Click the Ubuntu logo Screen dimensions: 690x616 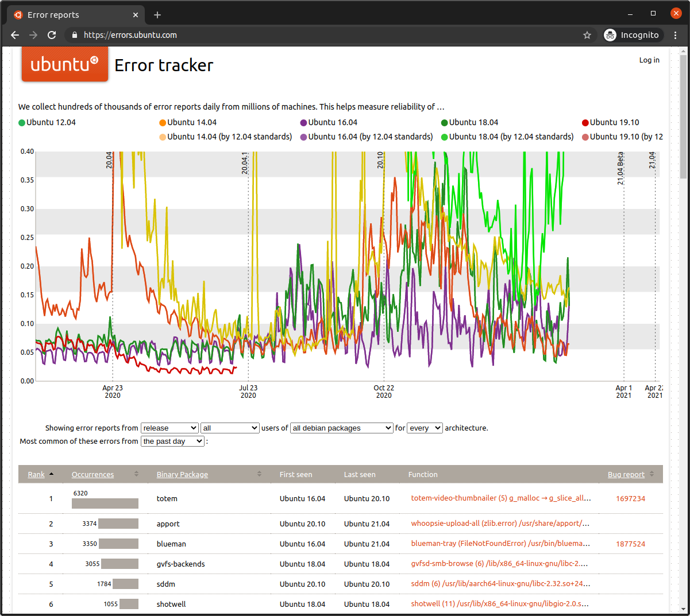click(65, 64)
